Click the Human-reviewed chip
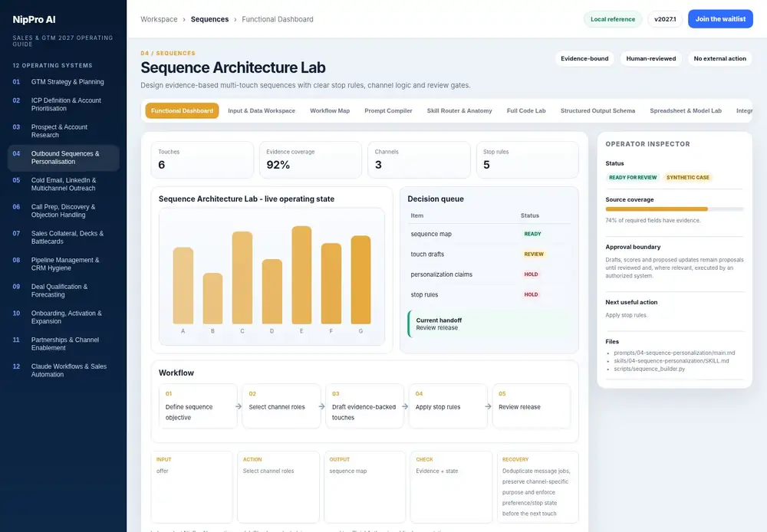The height and width of the screenshot is (532, 767). 651,59
